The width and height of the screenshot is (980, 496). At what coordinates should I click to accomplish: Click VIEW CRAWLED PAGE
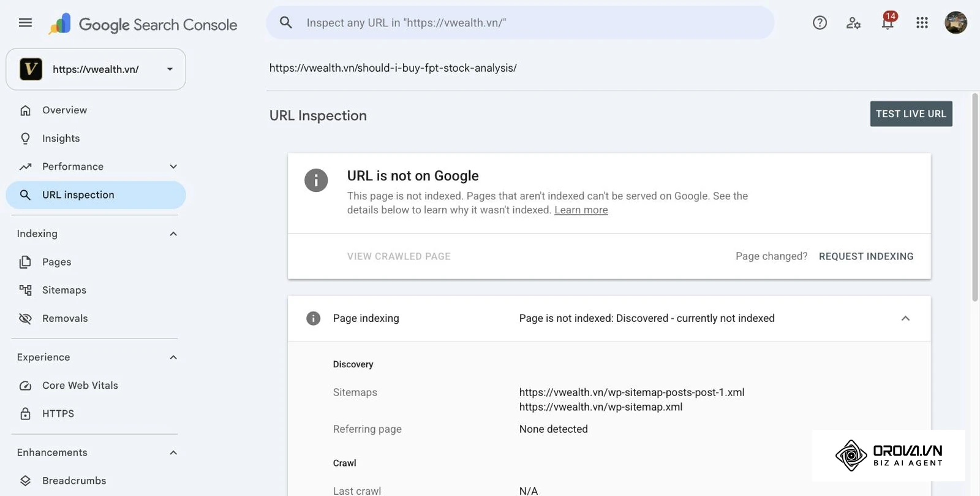pos(399,256)
